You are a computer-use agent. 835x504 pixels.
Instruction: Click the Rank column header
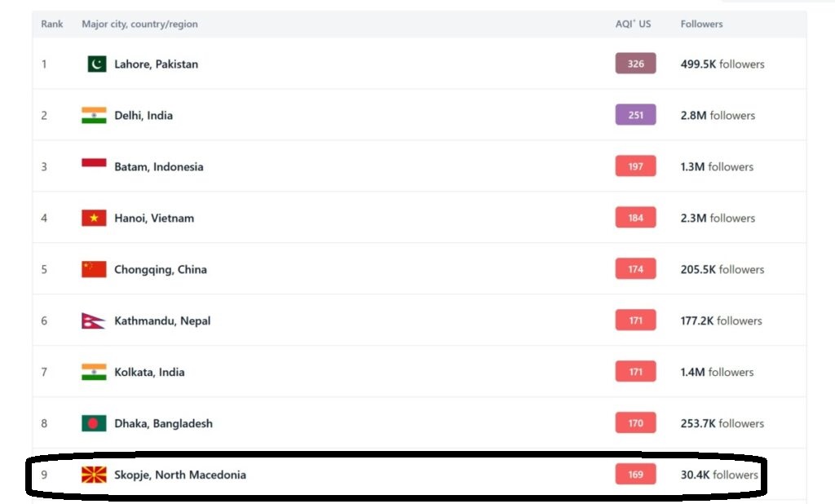(52, 24)
